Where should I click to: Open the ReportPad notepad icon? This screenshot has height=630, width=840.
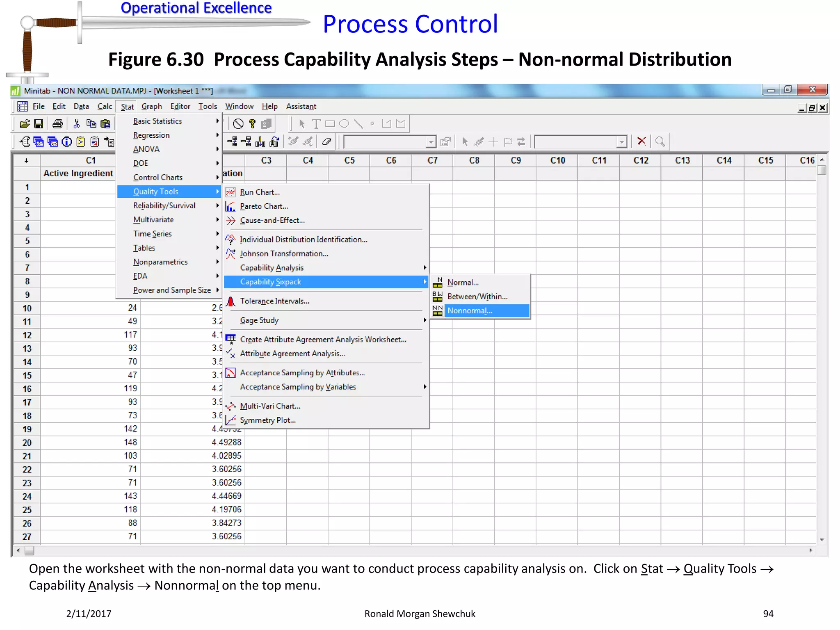click(94, 142)
